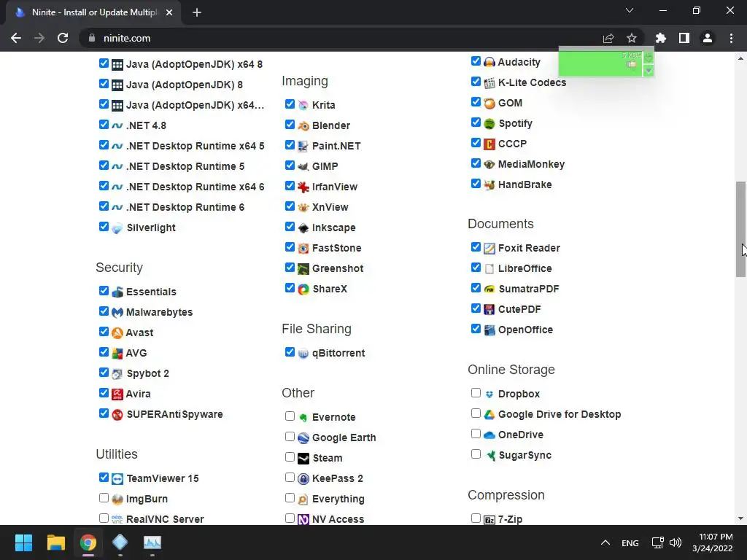Check the ImgBurn checkbox
Image resolution: width=747 pixels, height=560 pixels.
click(104, 497)
